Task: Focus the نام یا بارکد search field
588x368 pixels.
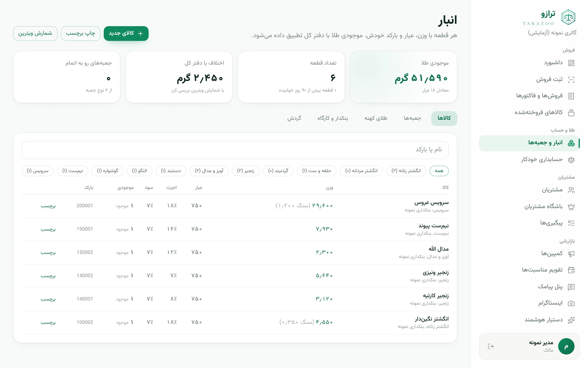Action: [235, 150]
